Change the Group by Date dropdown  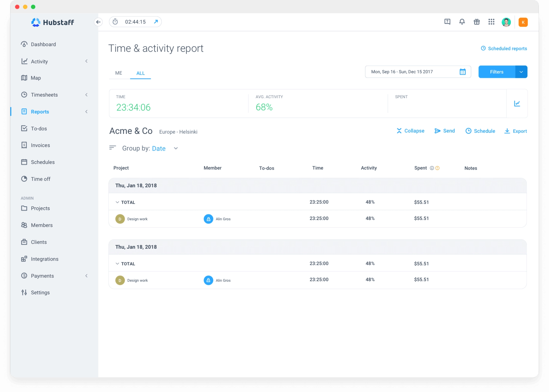click(159, 148)
